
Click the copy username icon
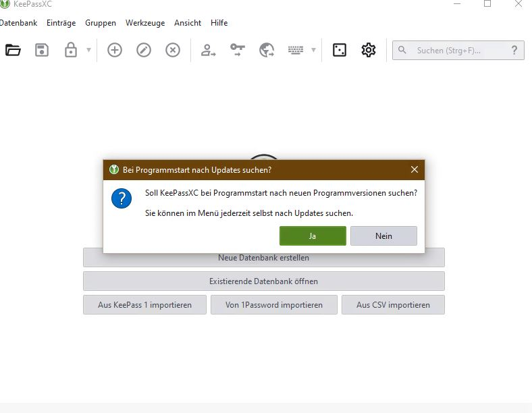pos(209,50)
